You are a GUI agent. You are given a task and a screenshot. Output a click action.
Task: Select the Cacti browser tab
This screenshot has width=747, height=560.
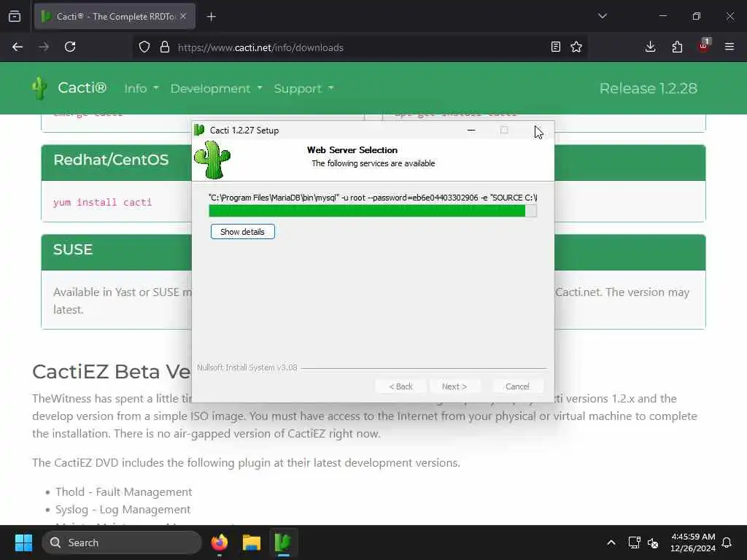[115, 17]
